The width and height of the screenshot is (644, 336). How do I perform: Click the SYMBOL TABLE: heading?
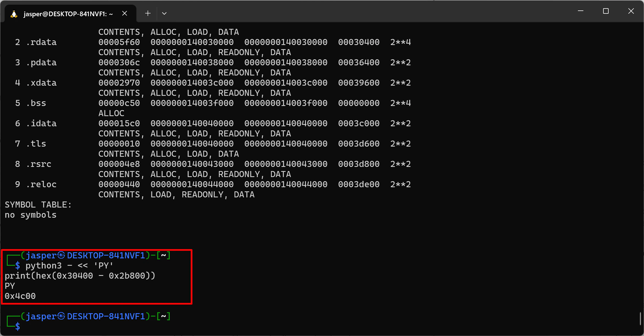pos(38,205)
